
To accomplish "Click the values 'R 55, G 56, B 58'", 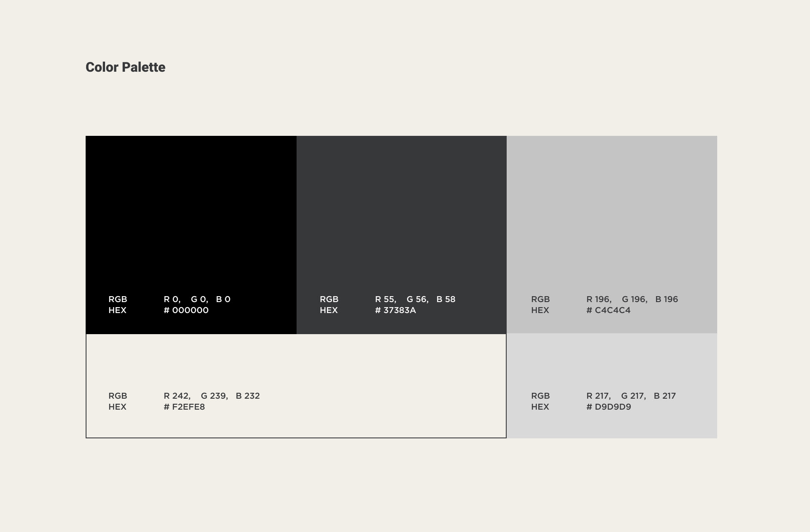I will pos(415,299).
